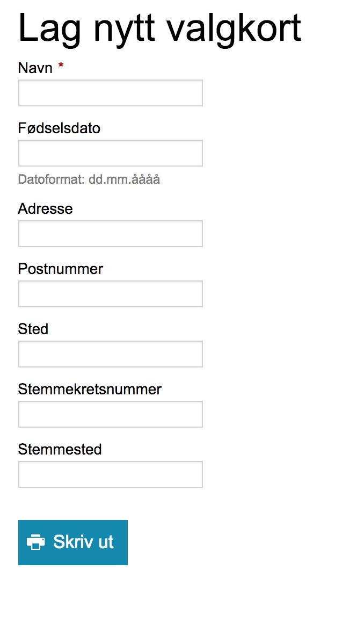Click the Navn field label

35,68
